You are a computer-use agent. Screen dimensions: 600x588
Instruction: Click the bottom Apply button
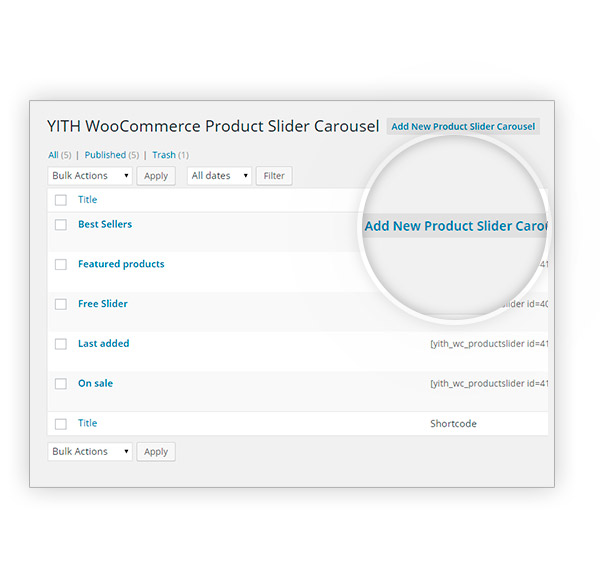point(156,452)
